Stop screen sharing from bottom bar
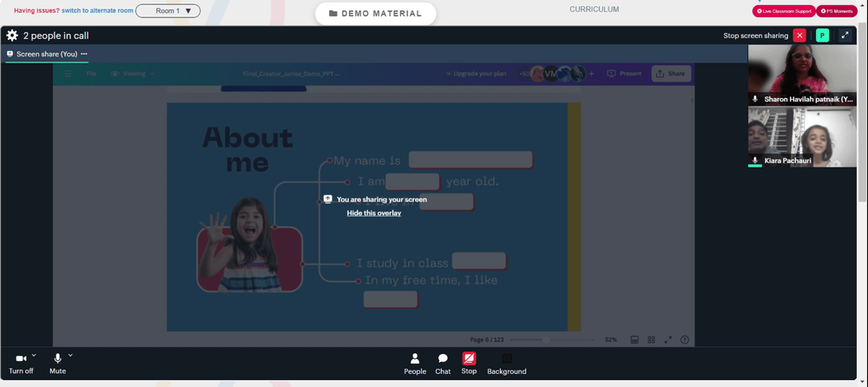The width and height of the screenshot is (868, 387). (x=469, y=364)
